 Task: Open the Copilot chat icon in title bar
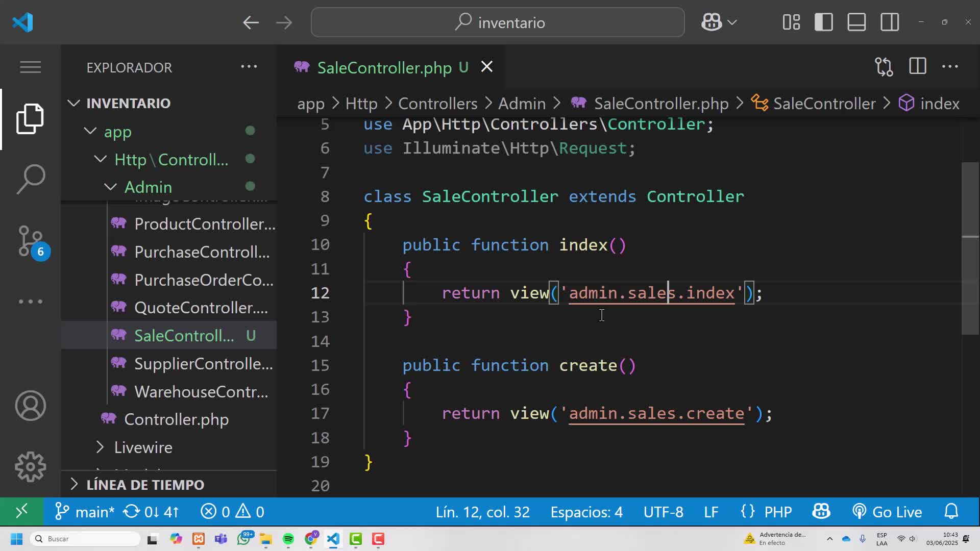click(712, 22)
